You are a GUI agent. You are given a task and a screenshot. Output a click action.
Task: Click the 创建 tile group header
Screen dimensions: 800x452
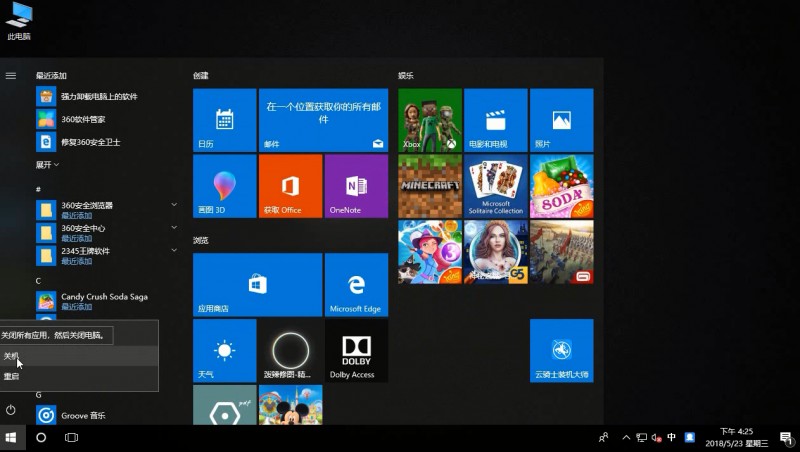click(x=201, y=76)
